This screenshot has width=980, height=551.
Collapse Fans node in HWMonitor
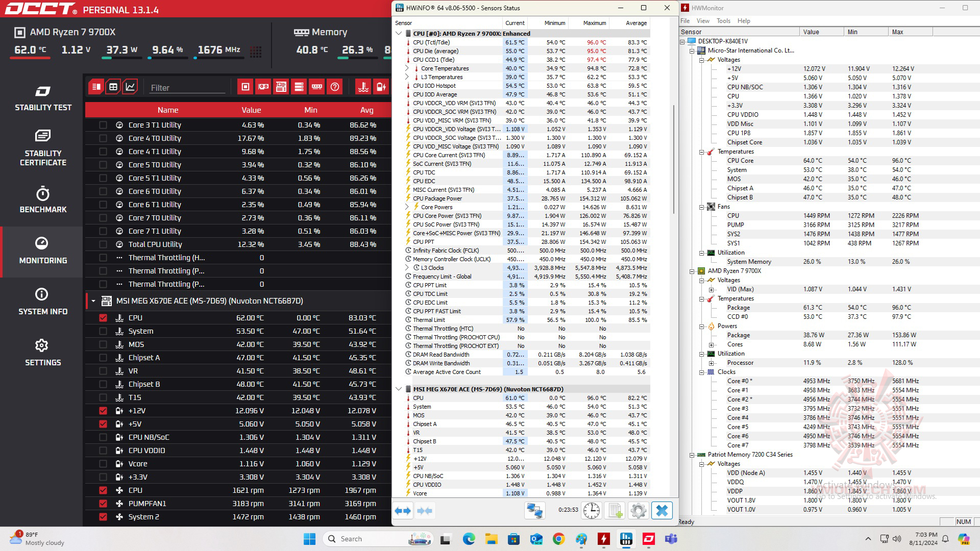[x=702, y=207]
